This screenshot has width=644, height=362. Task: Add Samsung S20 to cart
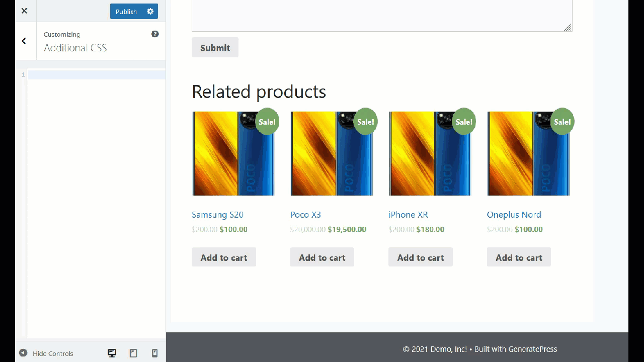click(x=224, y=257)
